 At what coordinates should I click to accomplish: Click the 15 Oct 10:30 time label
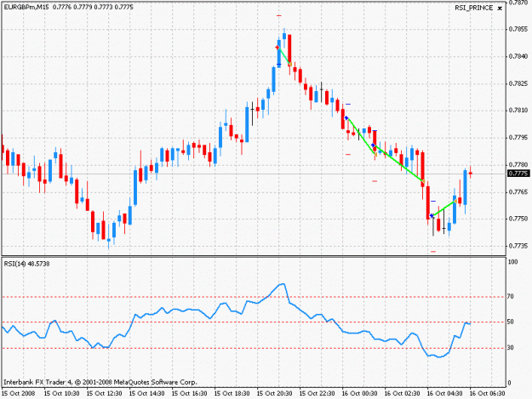(62, 394)
